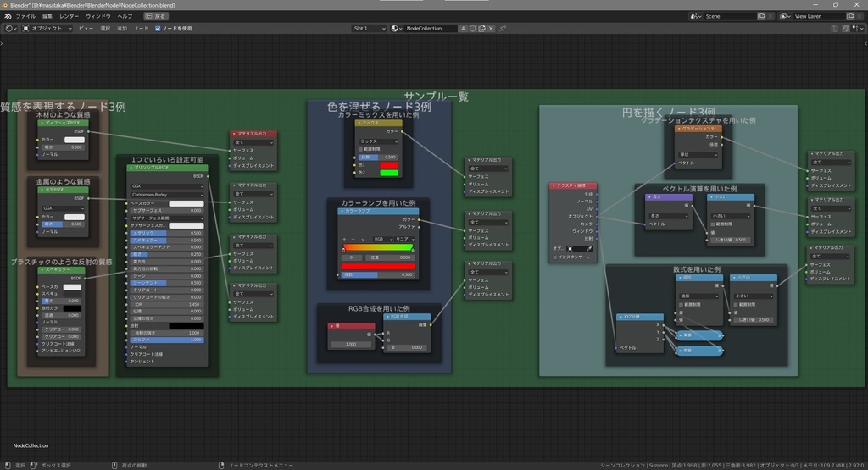Open the ファイル menu
Screen dimensions: 868x470
pyautogui.click(x=25, y=16)
